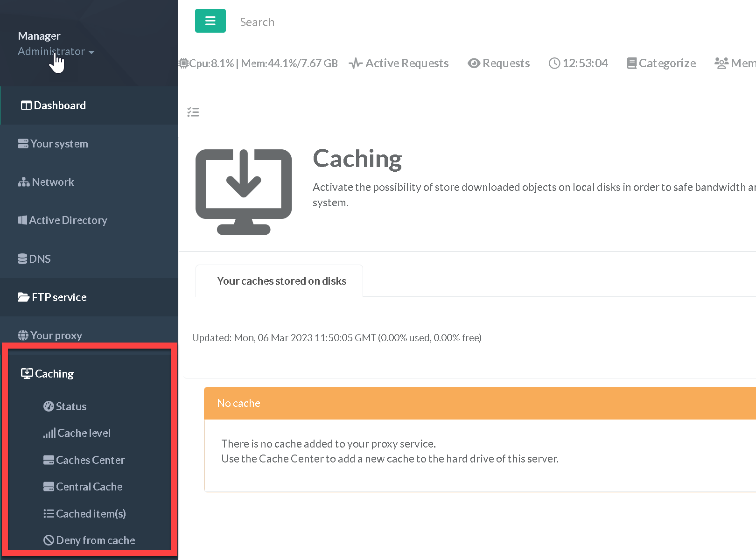Open the FTP service folder icon

[x=23, y=297]
